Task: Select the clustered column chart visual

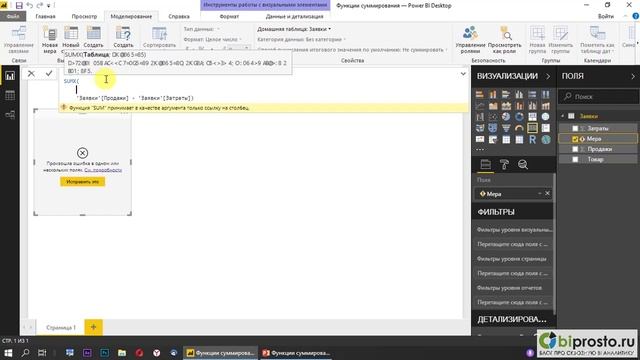Action: click(519, 95)
